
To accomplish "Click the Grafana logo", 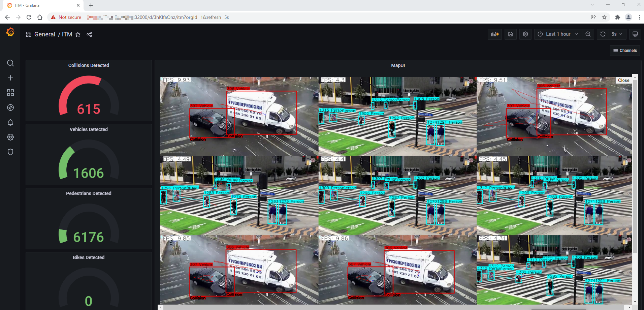I will (10, 32).
